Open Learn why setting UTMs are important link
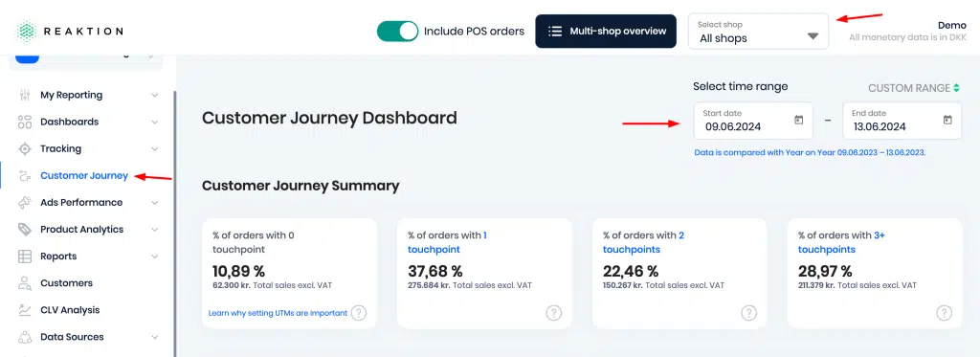Screen dimensions: 980x357 tap(278, 313)
